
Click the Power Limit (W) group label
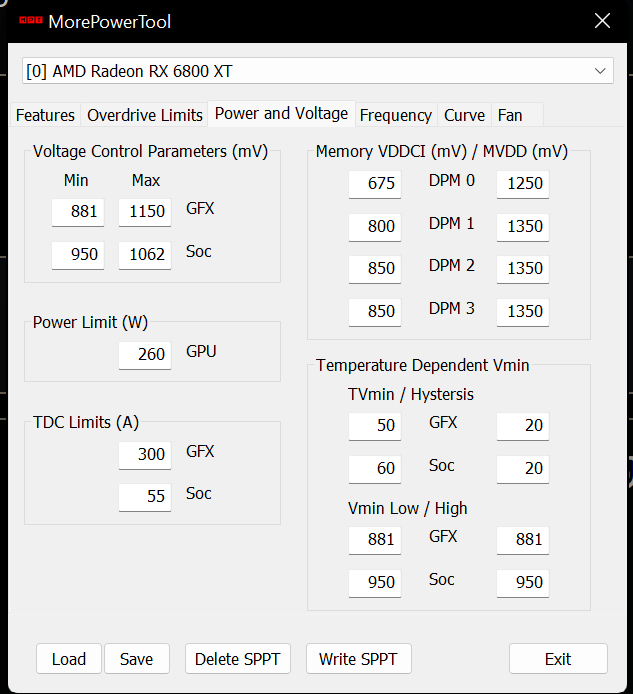[90, 322]
